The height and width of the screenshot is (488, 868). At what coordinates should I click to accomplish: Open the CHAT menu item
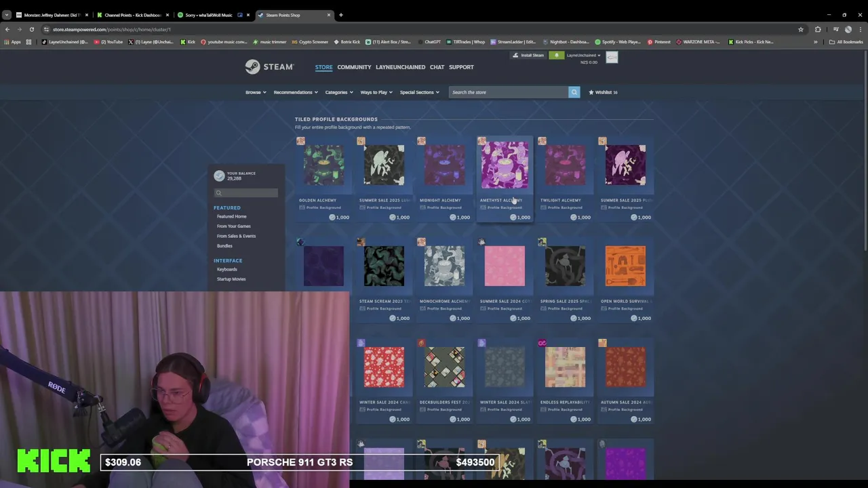tap(437, 67)
